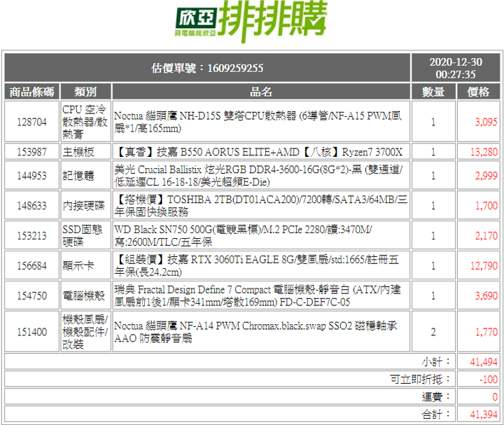Click quantity 2 for NF-A14 fan
Image resolution: width=504 pixels, height=425 pixels.
tap(433, 331)
